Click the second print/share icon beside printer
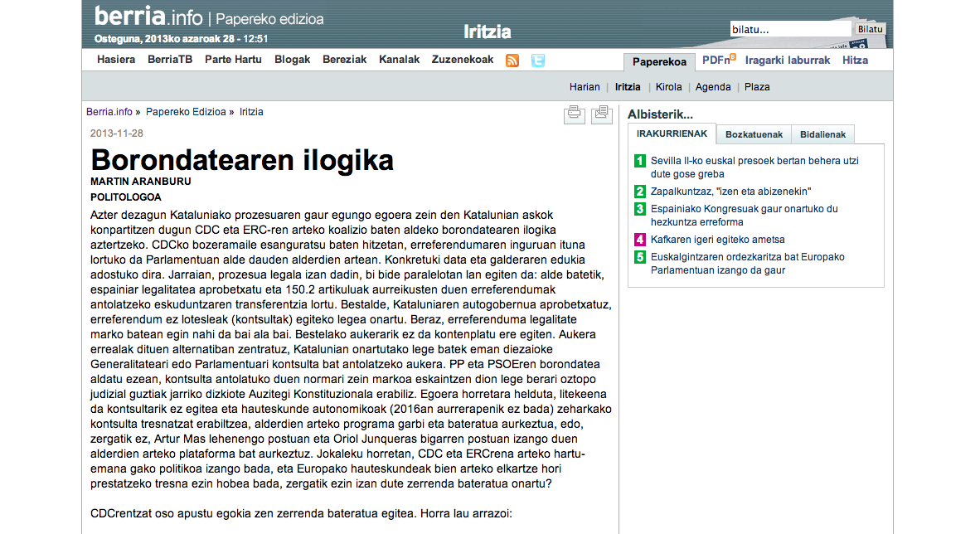Screen dimensions: 980x534 point(601,114)
